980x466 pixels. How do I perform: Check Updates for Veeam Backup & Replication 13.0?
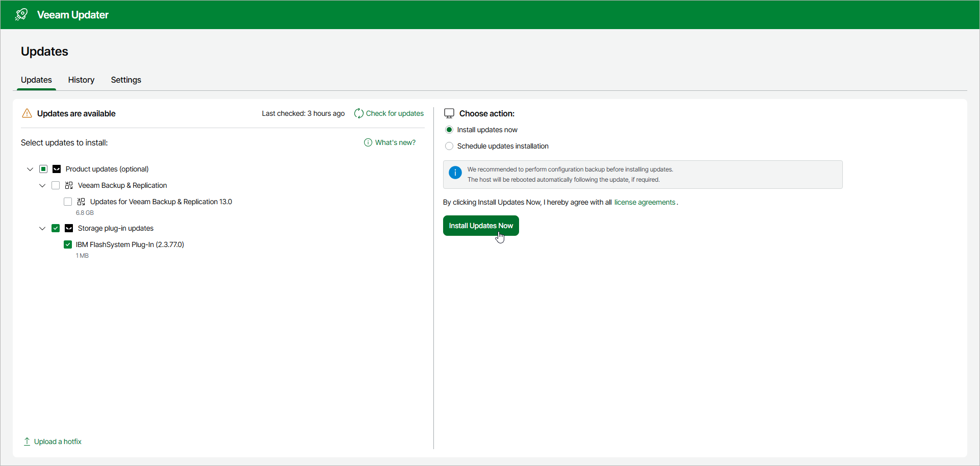click(x=68, y=202)
